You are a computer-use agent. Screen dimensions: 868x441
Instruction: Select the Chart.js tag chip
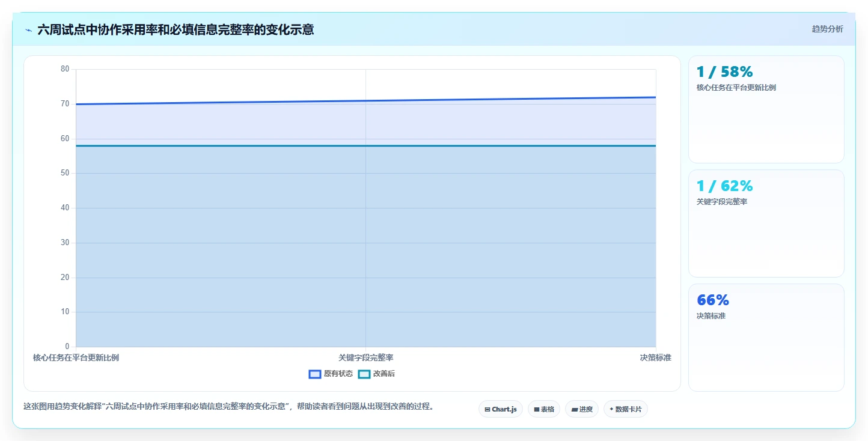501,409
